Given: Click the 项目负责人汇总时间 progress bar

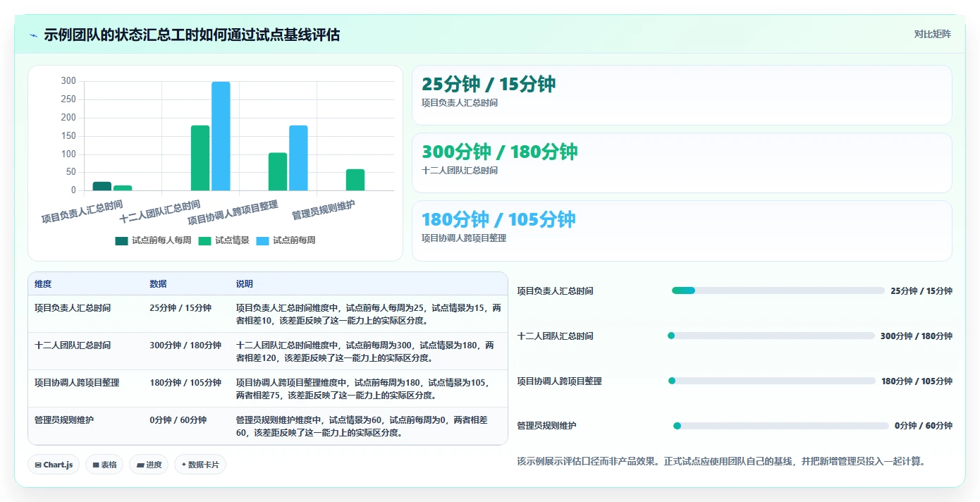Looking at the screenshot, I should tap(778, 290).
